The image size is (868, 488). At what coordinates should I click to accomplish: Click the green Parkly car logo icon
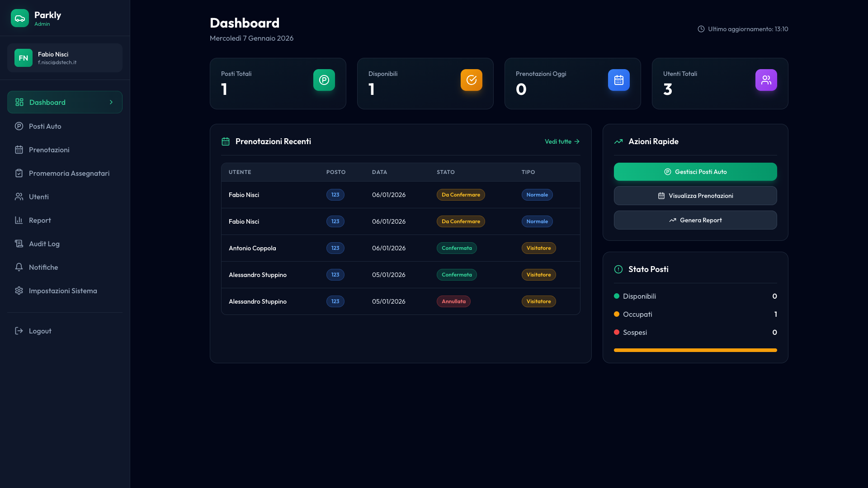tap(20, 19)
